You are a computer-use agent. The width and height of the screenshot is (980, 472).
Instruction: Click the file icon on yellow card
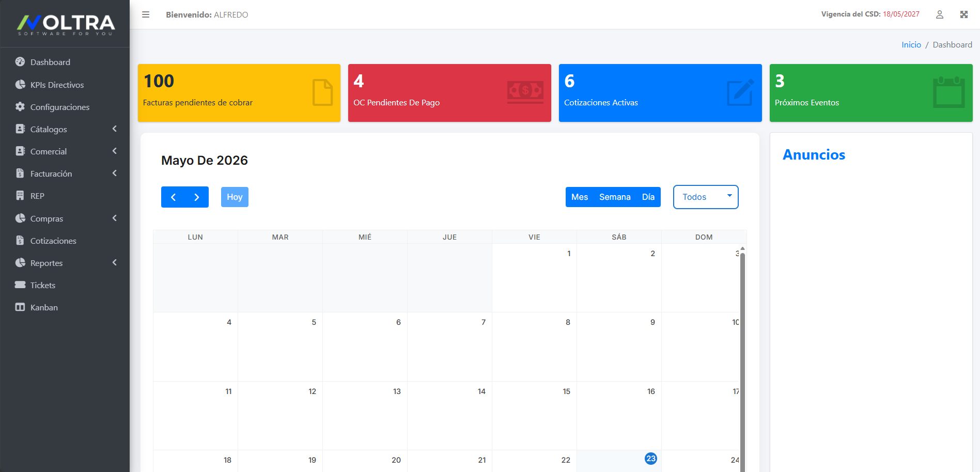[323, 92]
